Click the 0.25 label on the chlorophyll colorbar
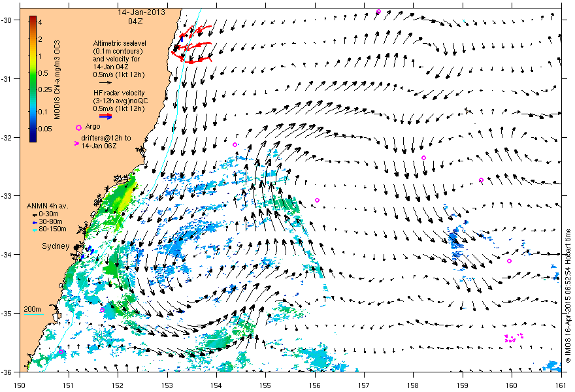This screenshot has width=575, height=392. tap(45, 90)
